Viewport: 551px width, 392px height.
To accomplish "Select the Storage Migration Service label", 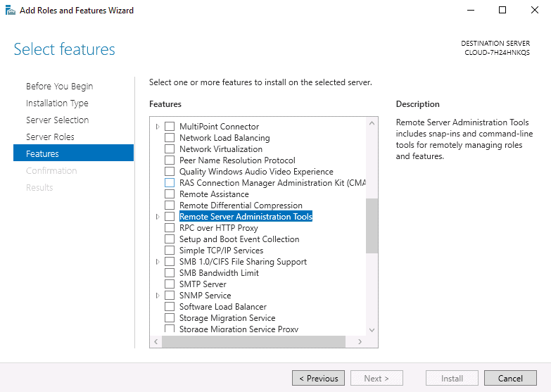I will point(227,317).
